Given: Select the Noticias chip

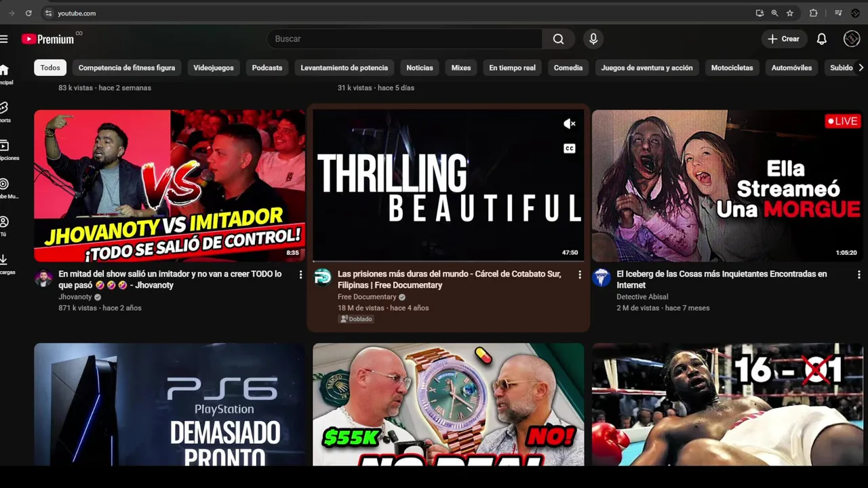Looking at the screenshot, I should click(x=420, y=68).
